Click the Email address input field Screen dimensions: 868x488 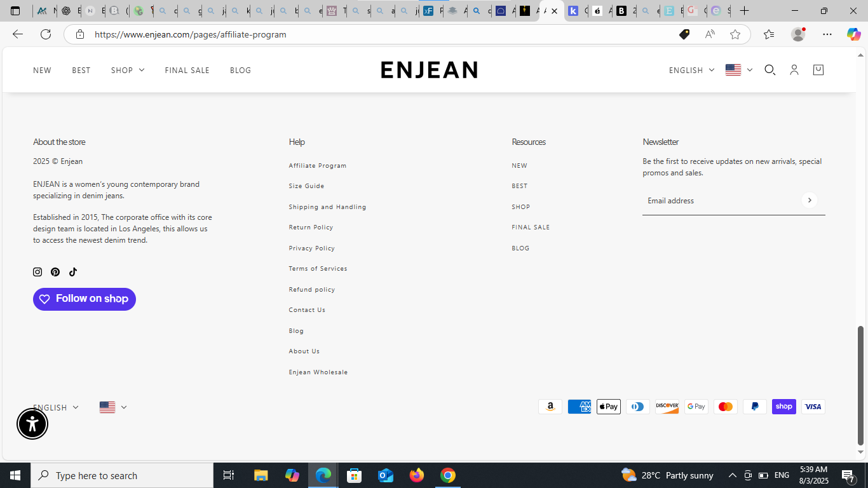721,201
